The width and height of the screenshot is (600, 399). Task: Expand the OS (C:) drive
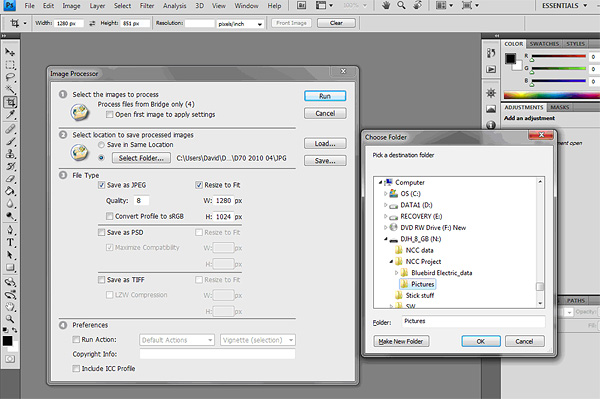click(x=385, y=194)
